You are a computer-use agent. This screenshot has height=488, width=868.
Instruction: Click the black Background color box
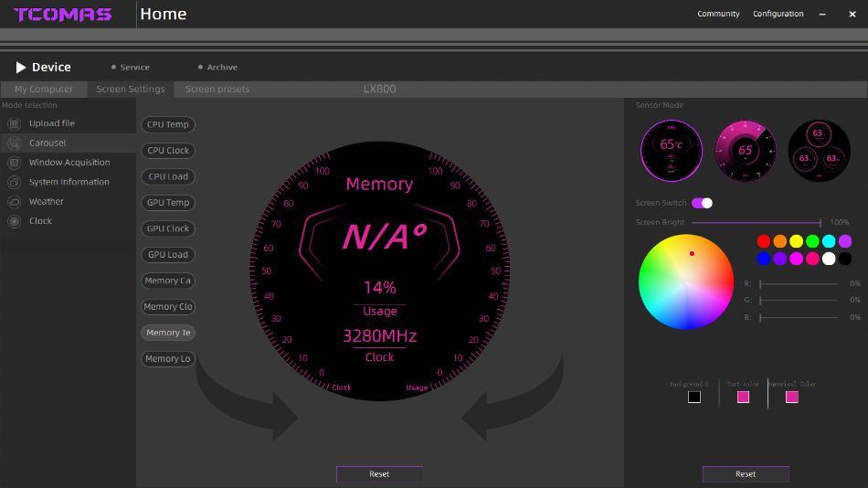click(694, 397)
